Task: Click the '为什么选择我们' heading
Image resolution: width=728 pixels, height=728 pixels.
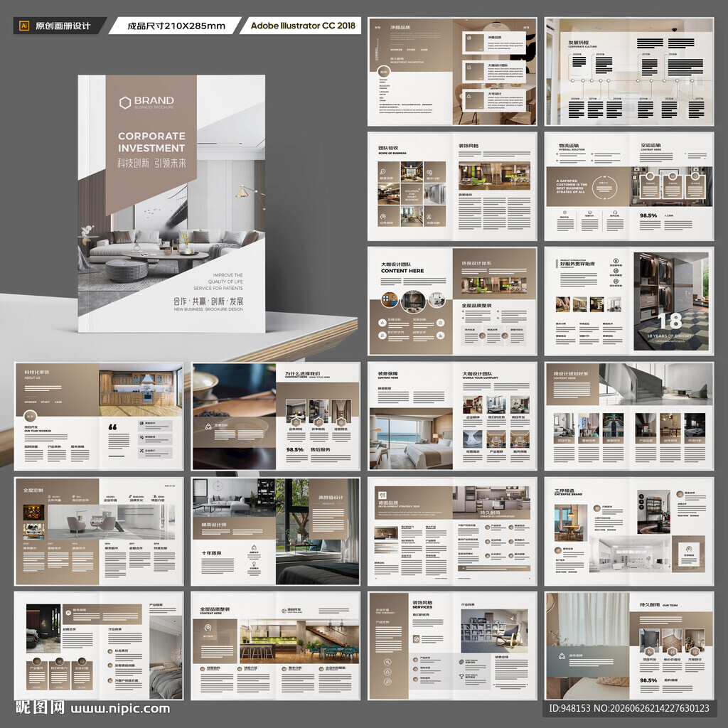Action: click(x=302, y=373)
